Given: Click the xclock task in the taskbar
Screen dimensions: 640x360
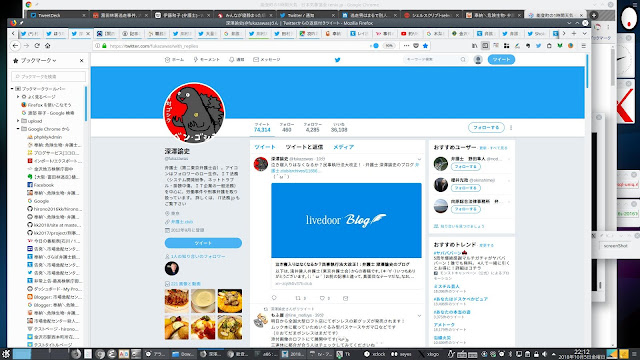Looking at the screenshot, I should pyautogui.click(x=375, y=354).
